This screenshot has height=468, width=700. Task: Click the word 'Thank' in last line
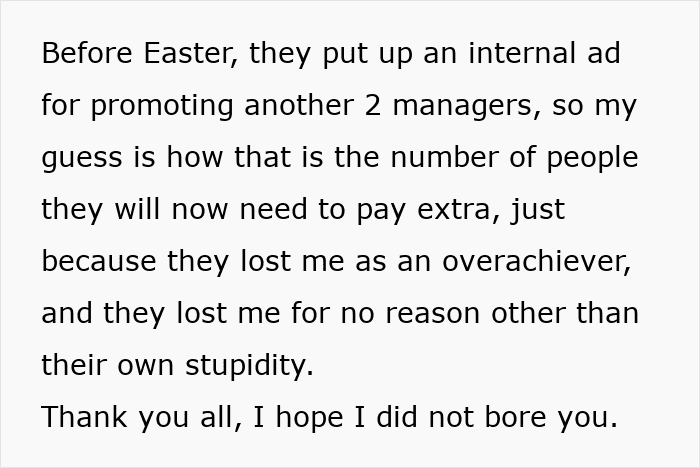pos(84,417)
